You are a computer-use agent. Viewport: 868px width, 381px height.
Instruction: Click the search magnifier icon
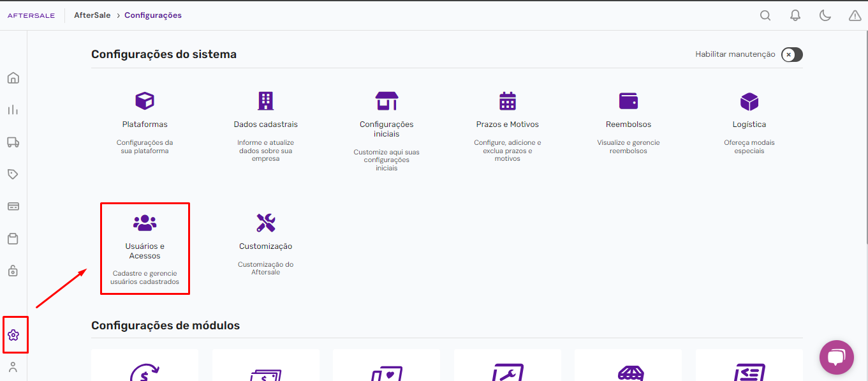click(x=765, y=15)
